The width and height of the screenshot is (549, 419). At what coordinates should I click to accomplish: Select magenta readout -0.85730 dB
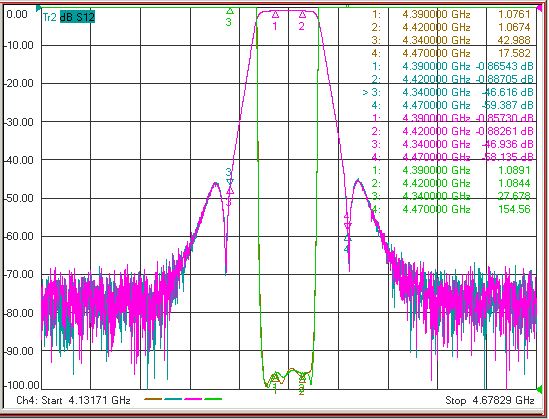504,118
